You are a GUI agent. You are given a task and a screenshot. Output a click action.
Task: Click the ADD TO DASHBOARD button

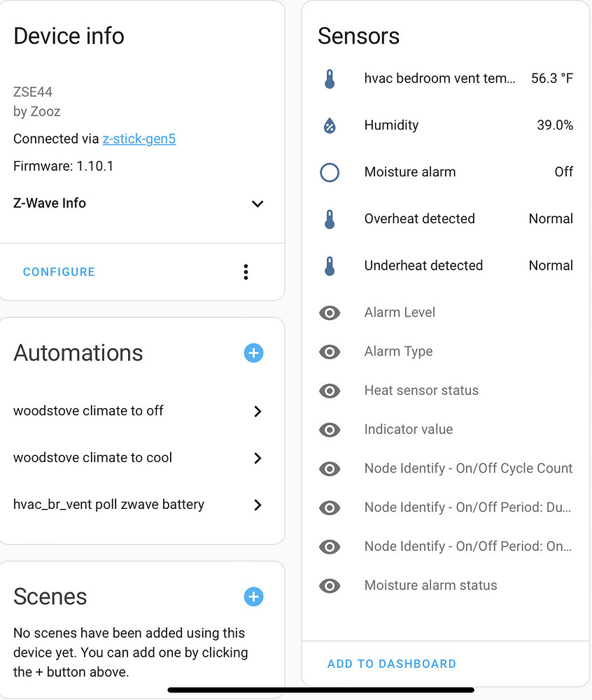pos(391,664)
